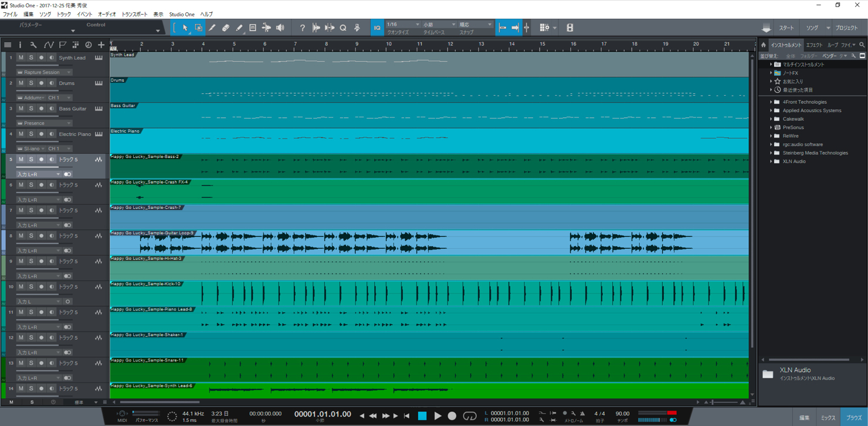Activate the Listen (speaker) tool
The image size is (868, 426).
pos(280,28)
